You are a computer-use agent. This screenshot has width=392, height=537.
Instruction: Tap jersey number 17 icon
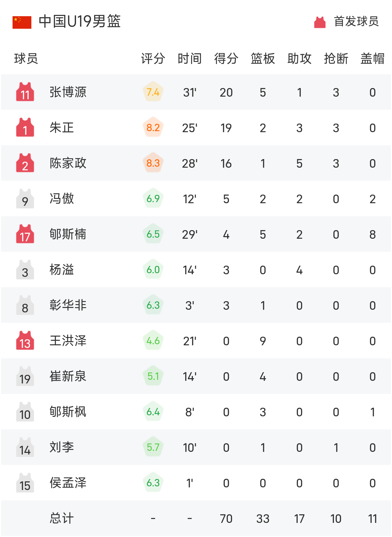click(25, 234)
